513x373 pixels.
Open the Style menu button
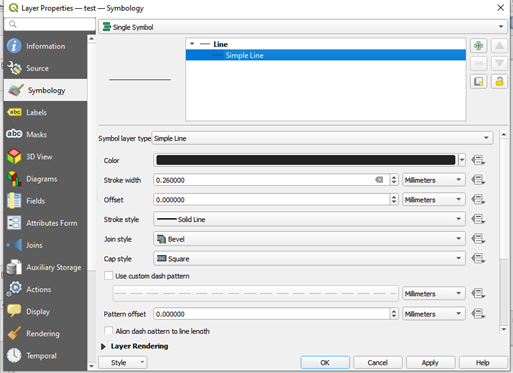tap(123, 362)
